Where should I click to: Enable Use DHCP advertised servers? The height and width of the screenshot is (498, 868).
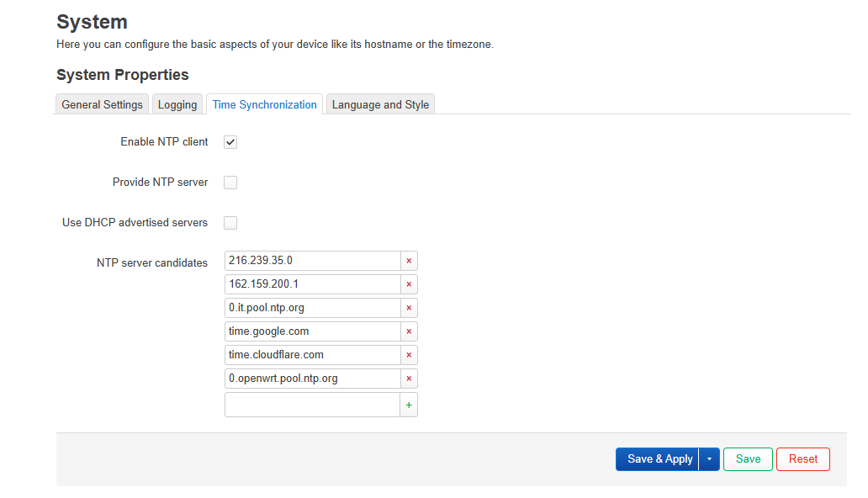pos(230,223)
